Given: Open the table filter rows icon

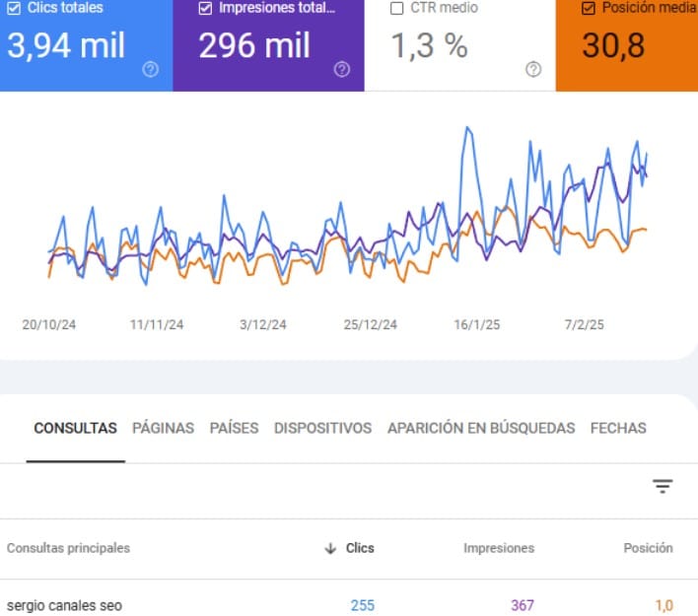Looking at the screenshot, I should click(663, 486).
